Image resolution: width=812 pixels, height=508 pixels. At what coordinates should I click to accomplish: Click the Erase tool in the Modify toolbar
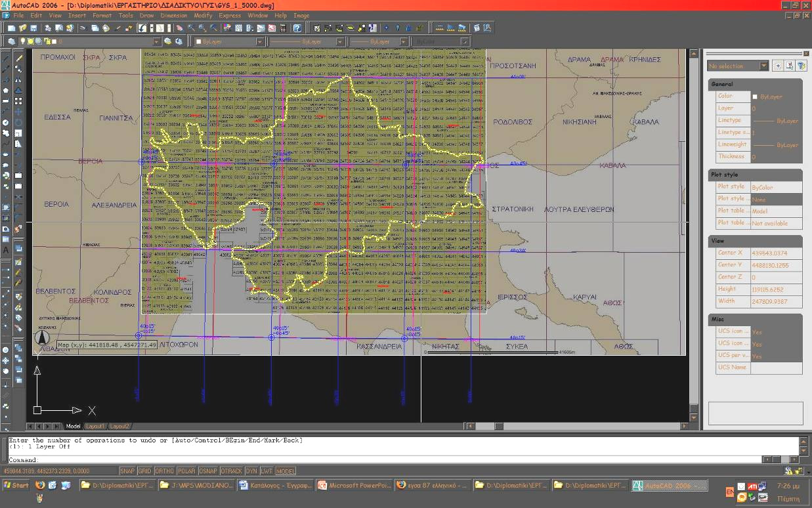(x=18, y=58)
